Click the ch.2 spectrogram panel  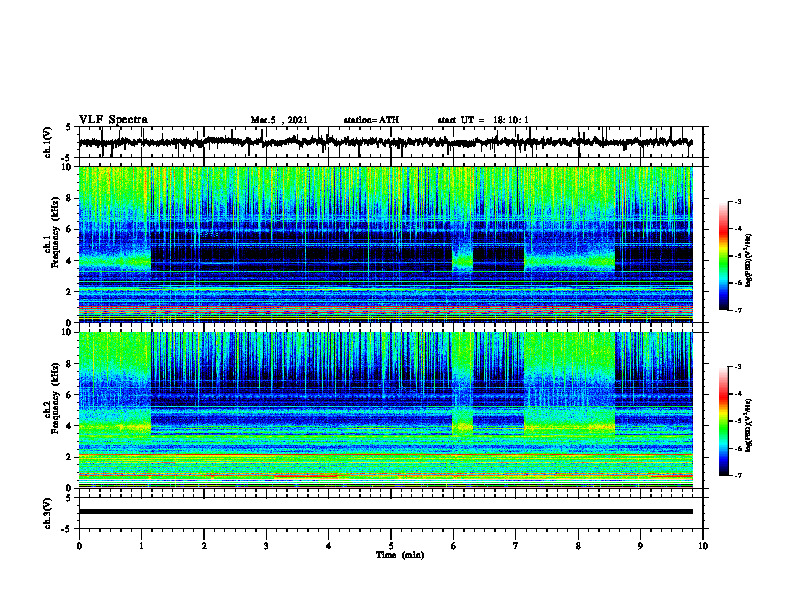coord(385,410)
